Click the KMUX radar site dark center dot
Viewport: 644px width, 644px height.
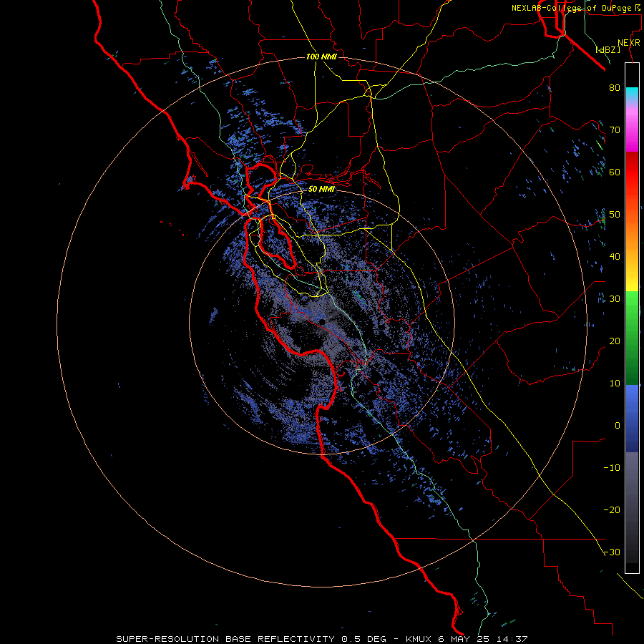322,321
